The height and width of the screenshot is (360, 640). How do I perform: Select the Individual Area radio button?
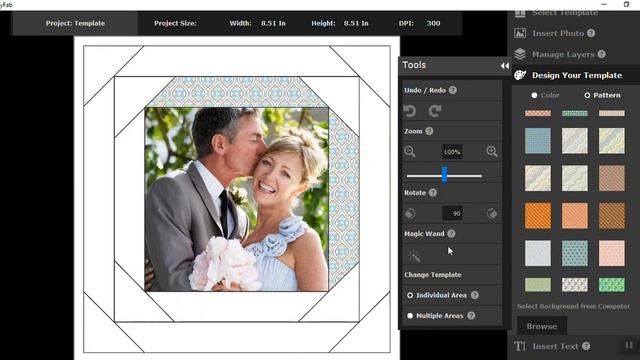(x=410, y=295)
